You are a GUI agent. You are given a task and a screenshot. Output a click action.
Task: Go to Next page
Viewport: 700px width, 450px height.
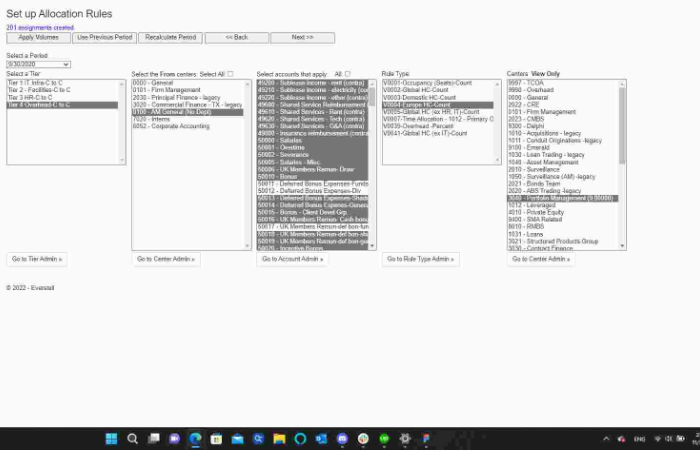click(x=303, y=37)
